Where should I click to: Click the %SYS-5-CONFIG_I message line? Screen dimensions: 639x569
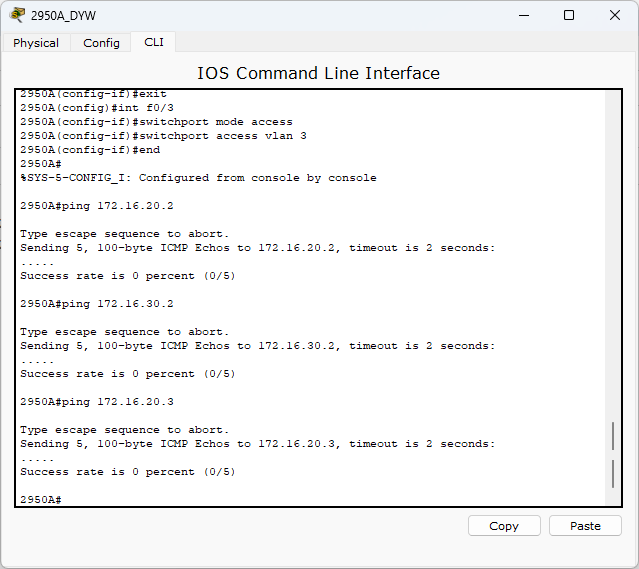coord(198,178)
